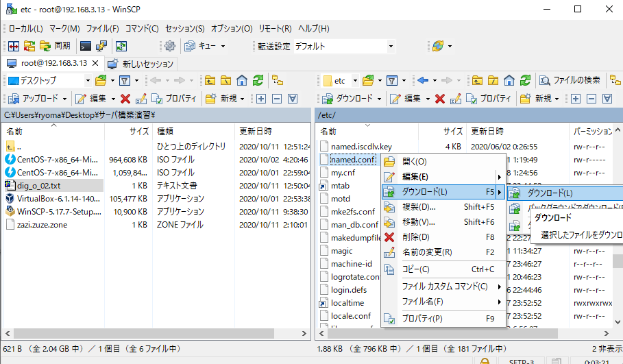The image size is (623, 364).
Task: Choose 開く(O) in context menu
Action: 443,161
